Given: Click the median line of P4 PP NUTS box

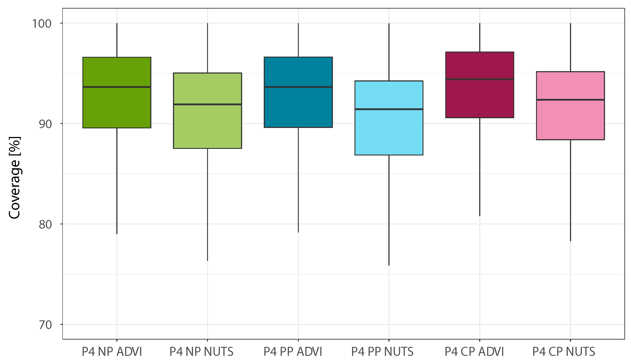Looking at the screenshot, I should (389, 109).
